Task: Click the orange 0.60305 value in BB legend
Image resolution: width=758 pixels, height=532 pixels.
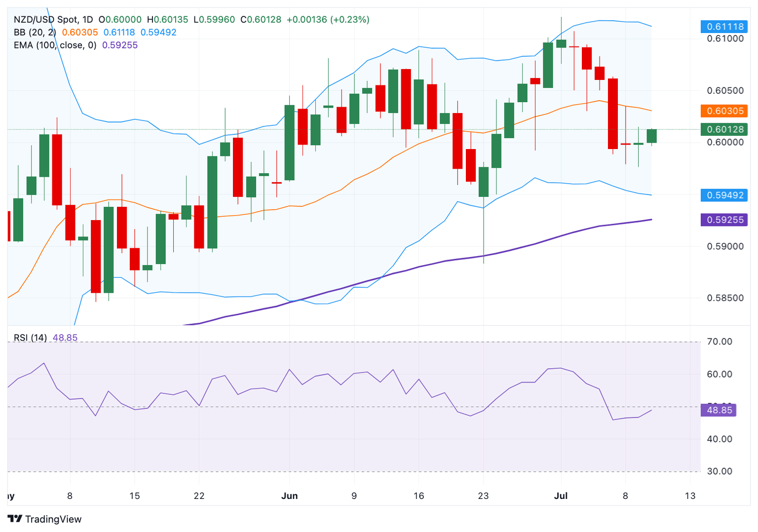Action: [80, 33]
